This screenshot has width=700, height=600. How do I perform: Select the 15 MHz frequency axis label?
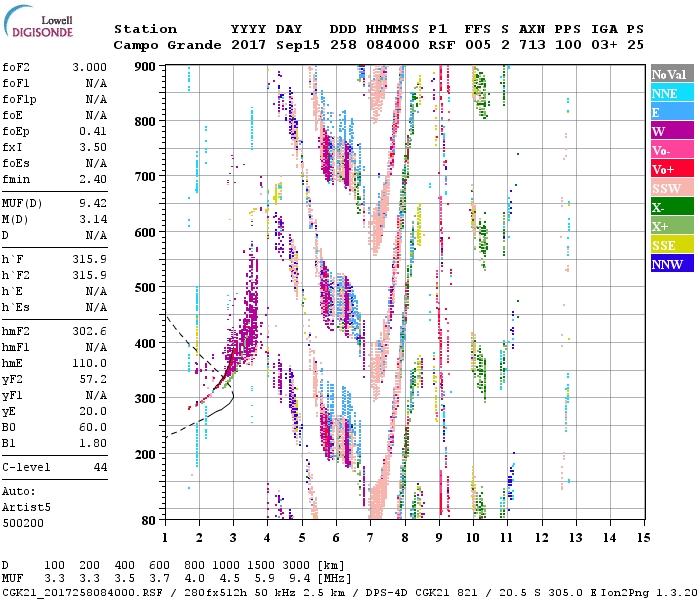click(642, 537)
